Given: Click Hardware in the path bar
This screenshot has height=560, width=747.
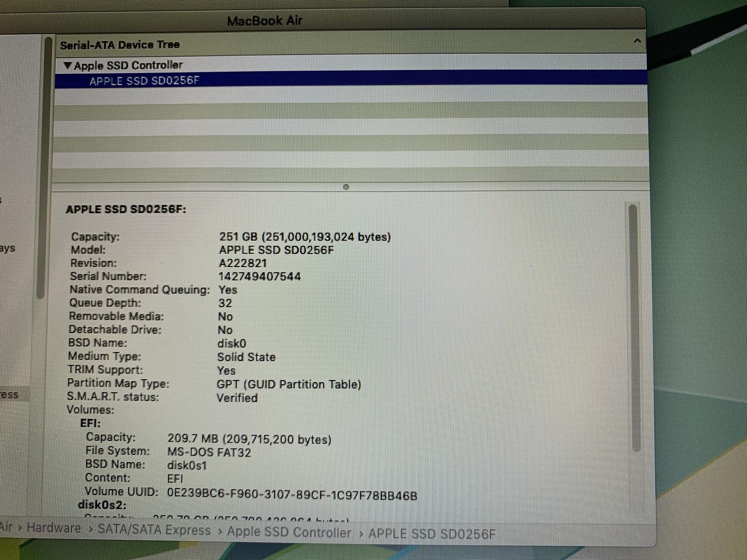Looking at the screenshot, I should [x=53, y=528].
